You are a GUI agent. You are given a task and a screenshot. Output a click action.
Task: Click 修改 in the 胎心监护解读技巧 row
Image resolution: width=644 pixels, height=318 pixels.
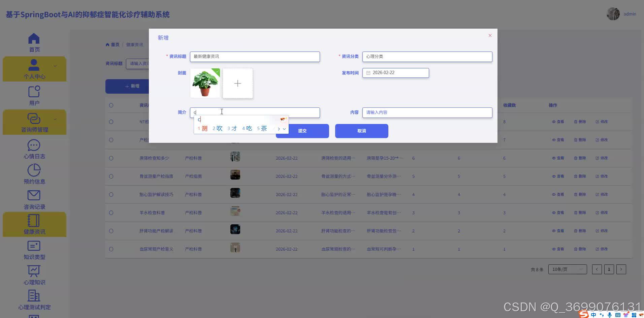pos(602,194)
